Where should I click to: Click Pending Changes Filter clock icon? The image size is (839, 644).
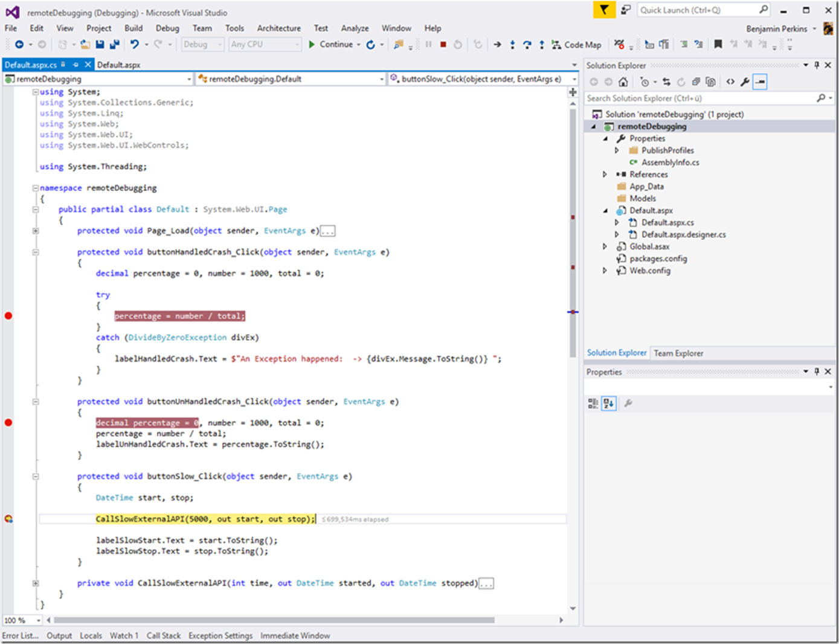tap(645, 82)
